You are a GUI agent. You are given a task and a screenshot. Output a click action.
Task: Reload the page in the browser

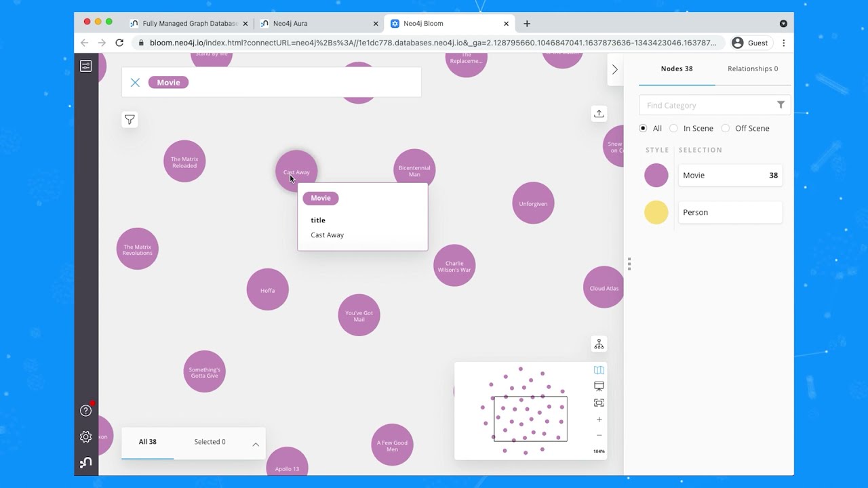[119, 43]
